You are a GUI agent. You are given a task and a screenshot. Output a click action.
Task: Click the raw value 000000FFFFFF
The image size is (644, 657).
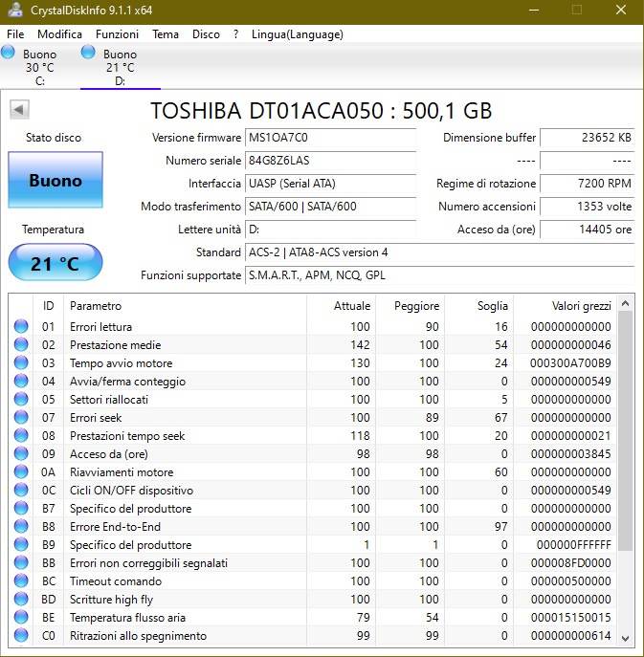[x=573, y=545]
